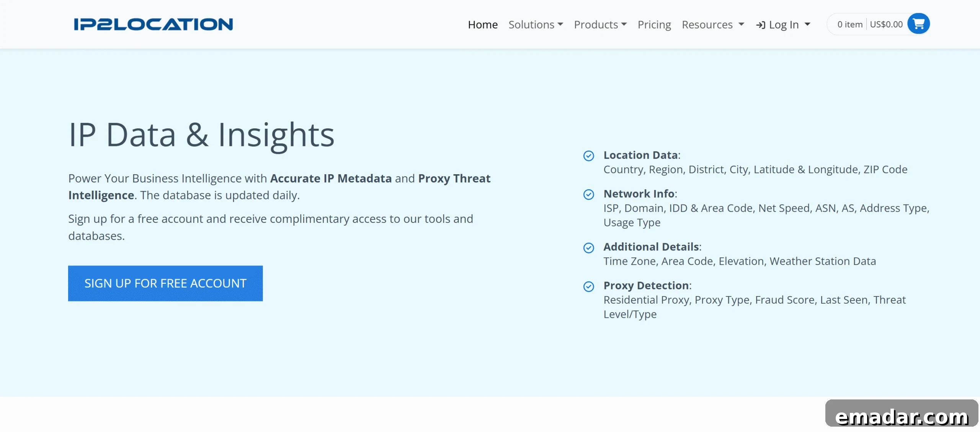Expand the Solutions dropdown menu
Viewport: 980px width, 432px height.
point(536,25)
